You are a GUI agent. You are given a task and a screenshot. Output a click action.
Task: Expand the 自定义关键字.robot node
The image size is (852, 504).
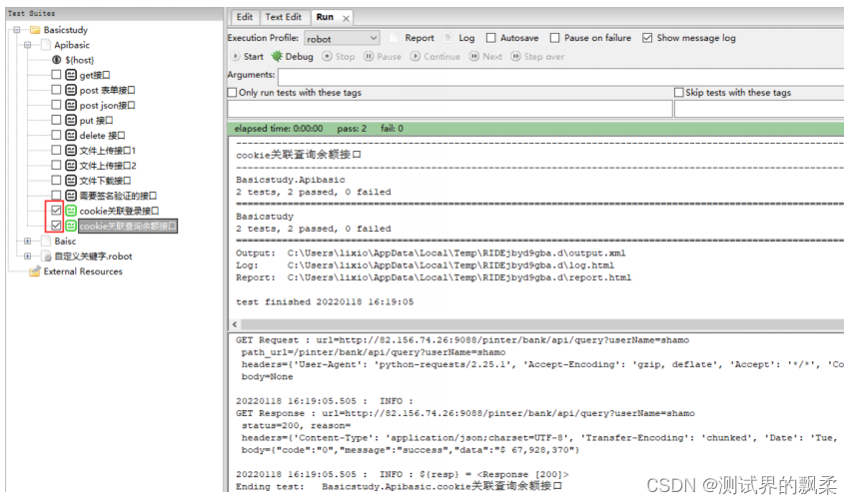pos(28,256)
